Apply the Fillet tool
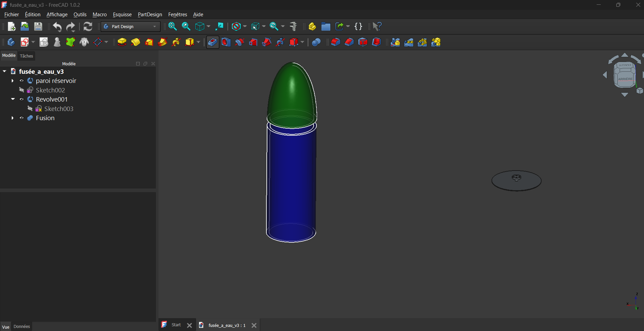 tap(335, 42)
